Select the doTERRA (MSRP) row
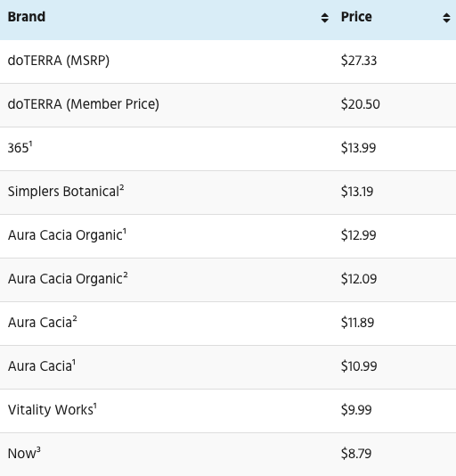The height and width of the screenshot is (476, 456). pos(228,62)
